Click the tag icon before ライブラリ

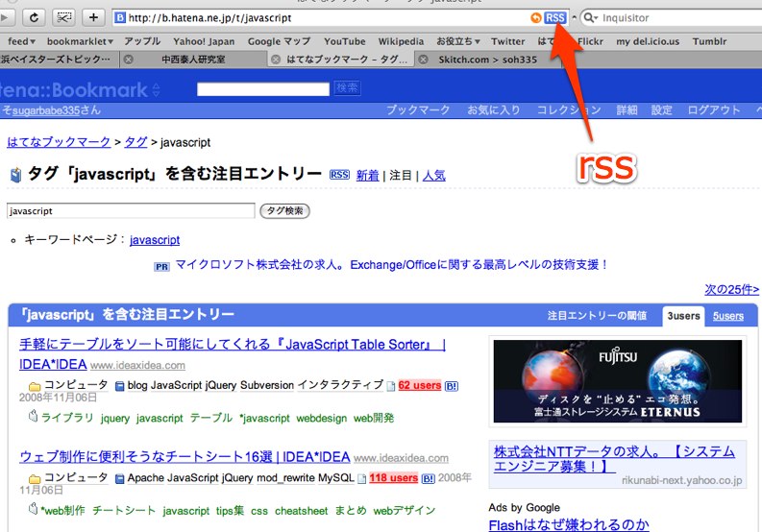pyautogui.click(x=33, y=416)
